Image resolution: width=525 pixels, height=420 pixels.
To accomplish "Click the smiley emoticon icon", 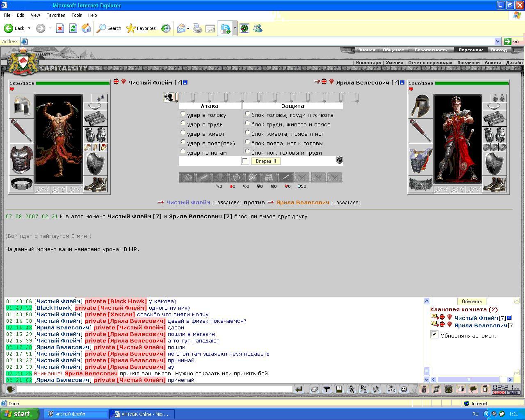I will (404, 389).
